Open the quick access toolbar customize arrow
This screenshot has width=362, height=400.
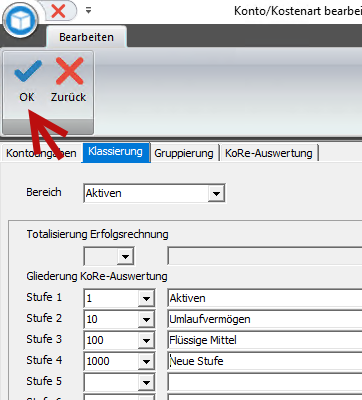pos(88,10)
